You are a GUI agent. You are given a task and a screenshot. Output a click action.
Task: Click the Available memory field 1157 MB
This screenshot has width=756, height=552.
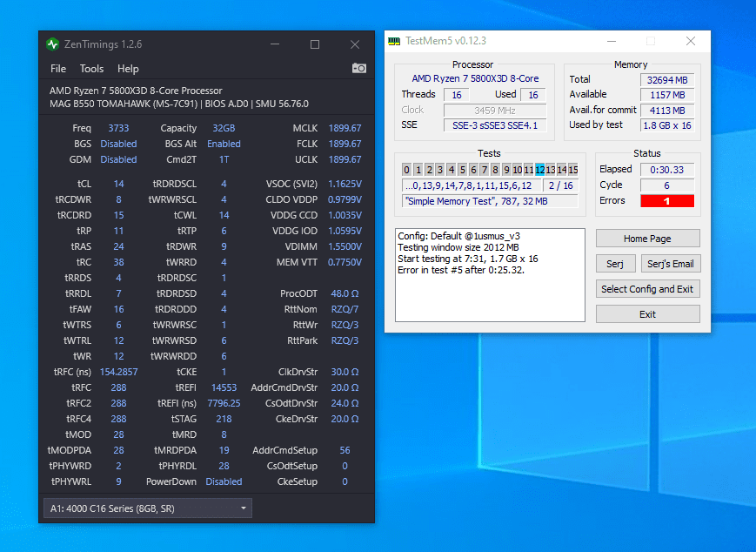tap(667, 95)
